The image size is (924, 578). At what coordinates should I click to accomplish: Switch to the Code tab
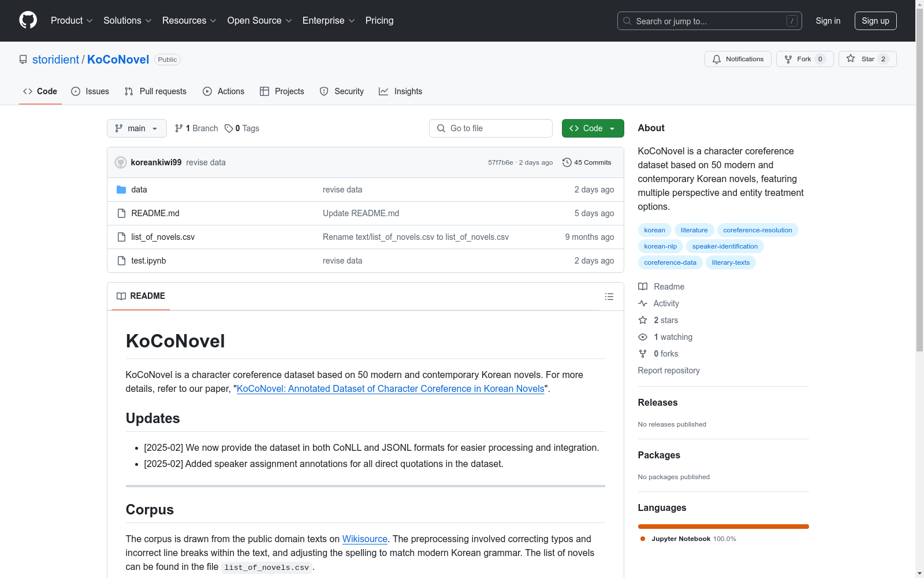[40, 91]
